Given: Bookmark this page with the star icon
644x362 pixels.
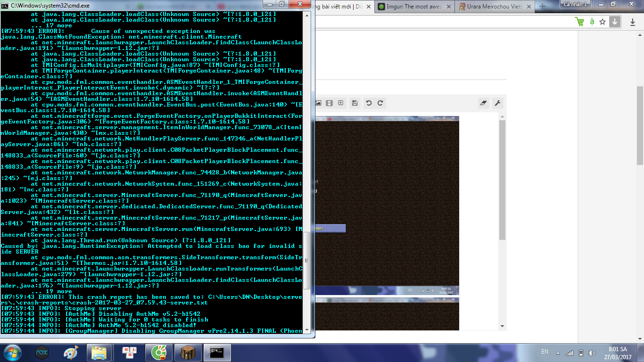Looking at the screenshot, I should [603, 22].
